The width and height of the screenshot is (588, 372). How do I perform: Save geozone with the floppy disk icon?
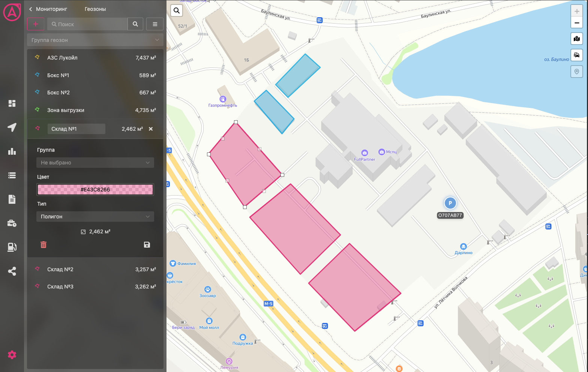click(x=147, y=245)
